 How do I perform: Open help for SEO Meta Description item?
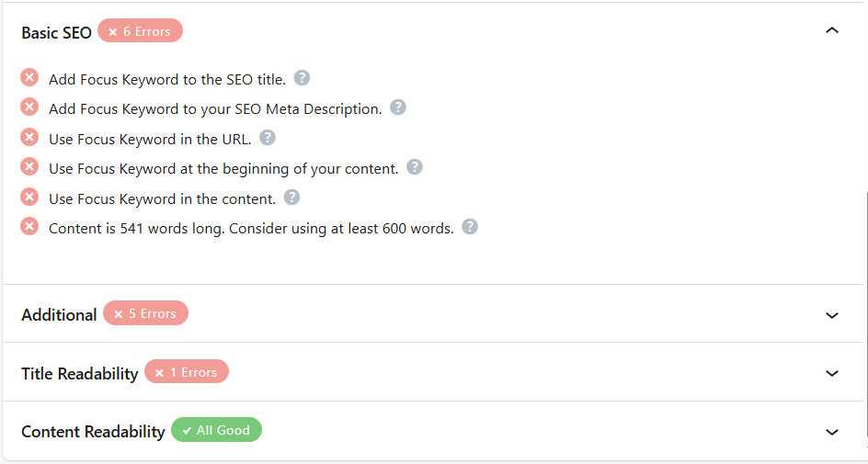(398, 108)
